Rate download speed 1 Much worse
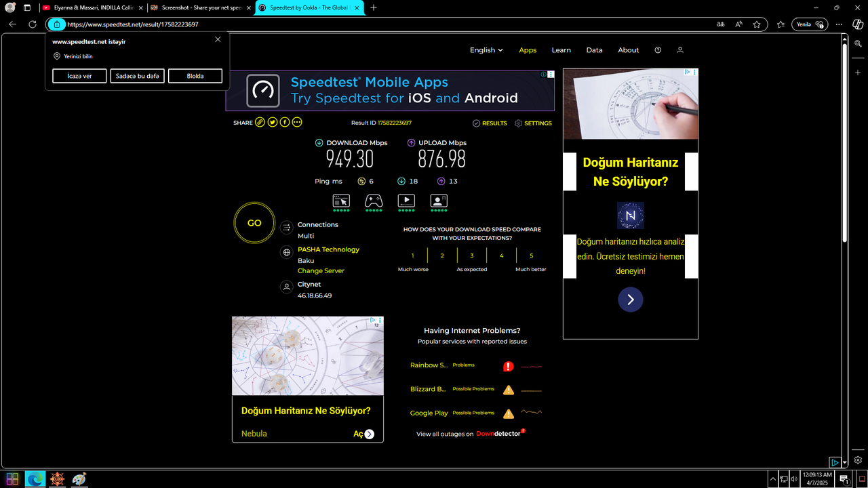This screenshot has width=868, height=488. click(x=412, y=256)
